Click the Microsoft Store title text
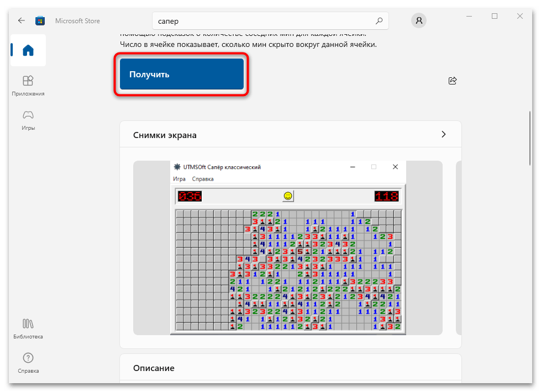 pos(77,20)
